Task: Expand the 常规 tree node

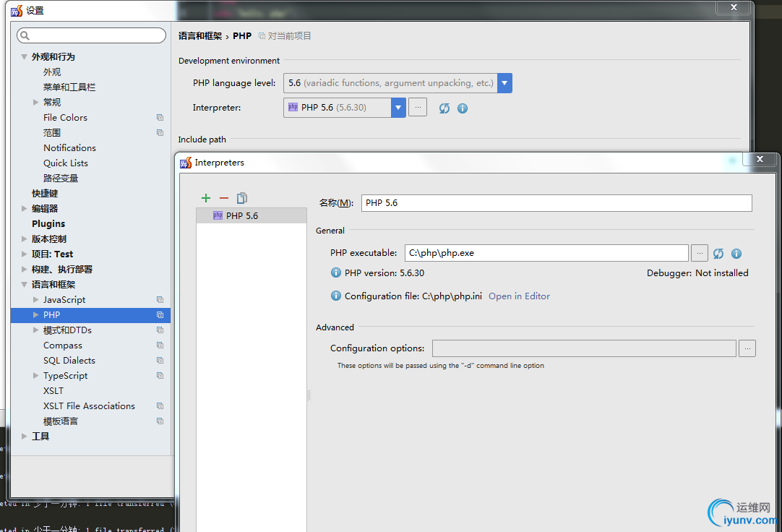Action: (36, 102)
